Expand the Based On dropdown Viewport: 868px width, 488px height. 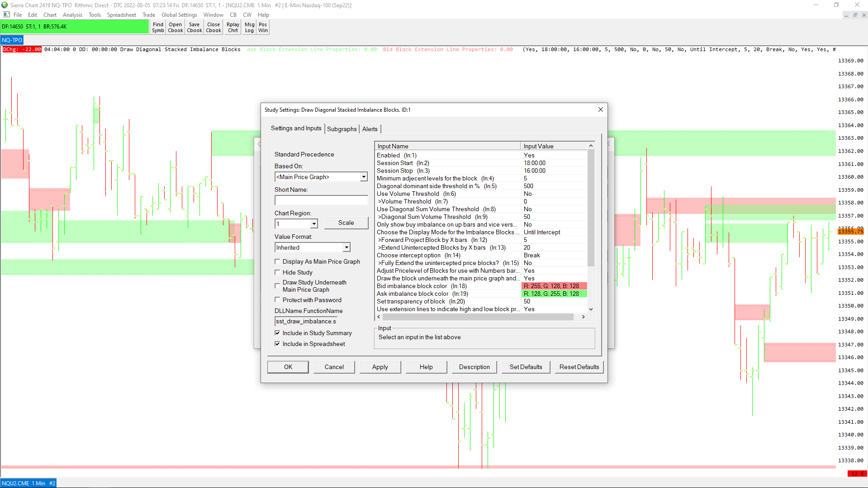pos(364,177)
